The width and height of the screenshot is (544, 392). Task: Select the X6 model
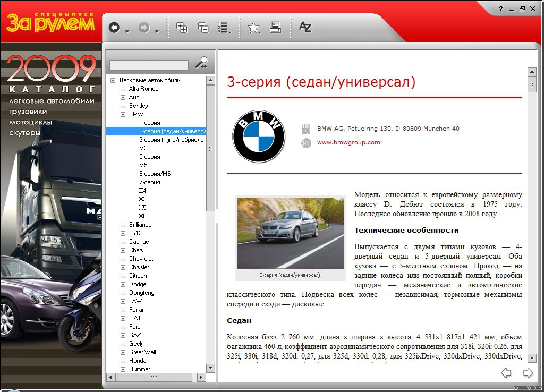point(142,216)
